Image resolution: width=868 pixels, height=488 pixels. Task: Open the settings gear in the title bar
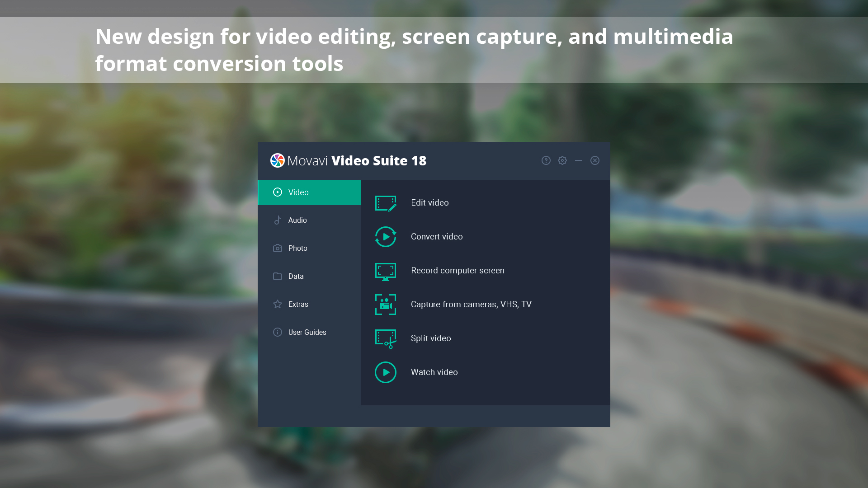562,160
